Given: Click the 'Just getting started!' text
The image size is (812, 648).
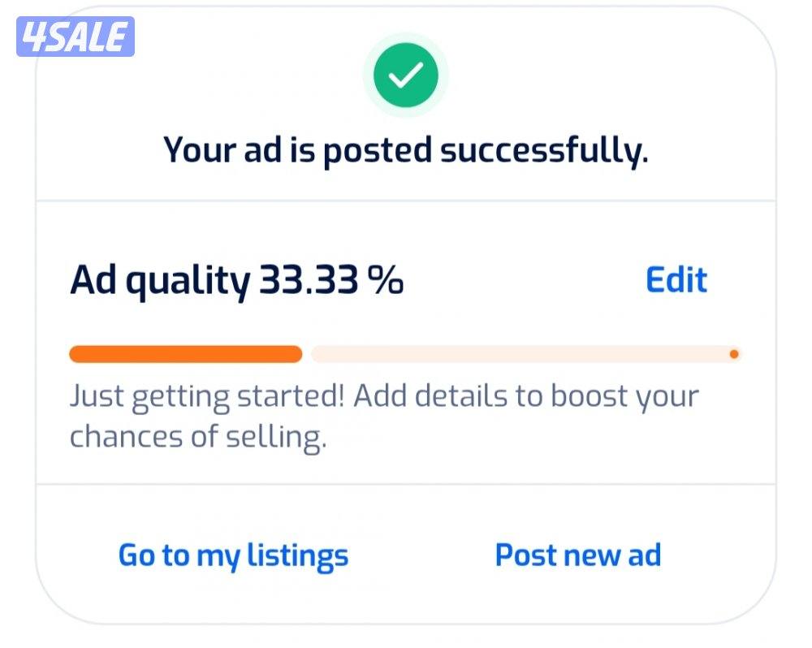Looking at the screenshot, I should click(x=208, y=397).
